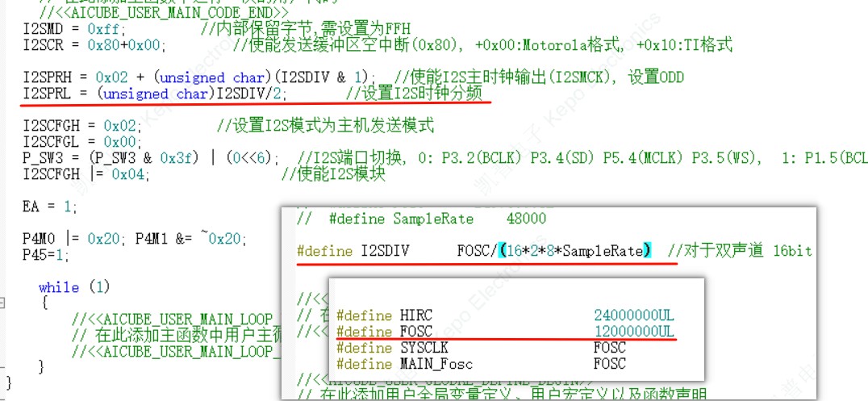Click the EA = 1 interrupt enable line
This screenshot has width=868, height=401.
pyautogui.click(x=50, y=207)
